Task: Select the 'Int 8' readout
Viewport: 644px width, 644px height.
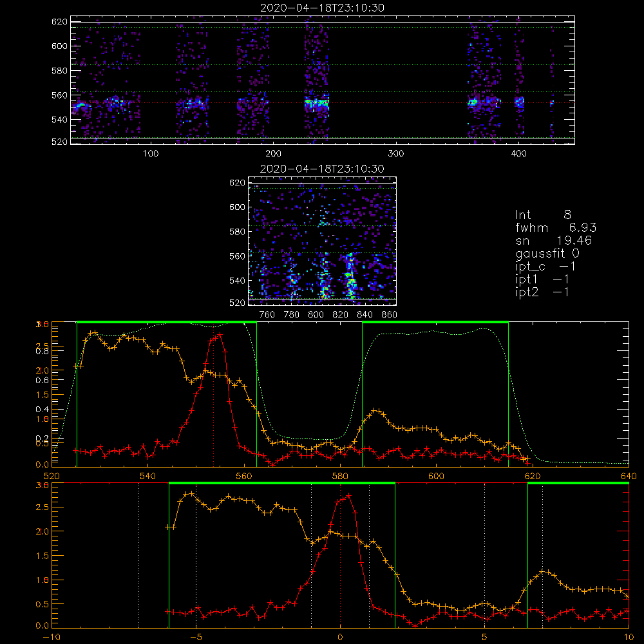Action: [x=543, y=214]
